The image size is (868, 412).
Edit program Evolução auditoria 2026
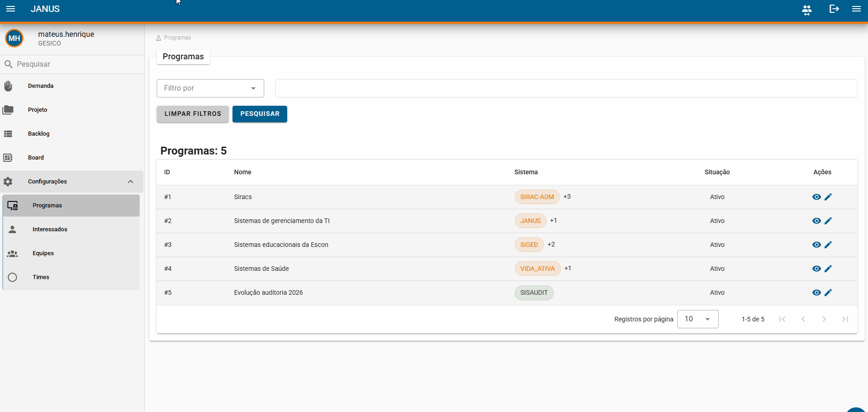tap(828, 292)
